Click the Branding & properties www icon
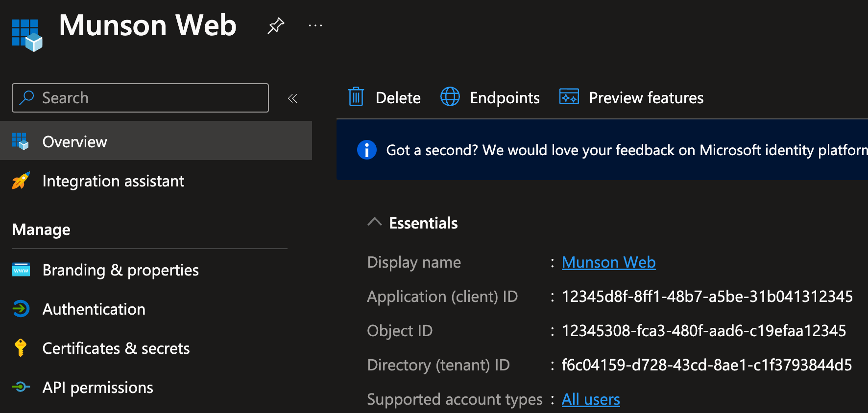The height and width of the screenshot is (413, 868). tap(21, 270)
